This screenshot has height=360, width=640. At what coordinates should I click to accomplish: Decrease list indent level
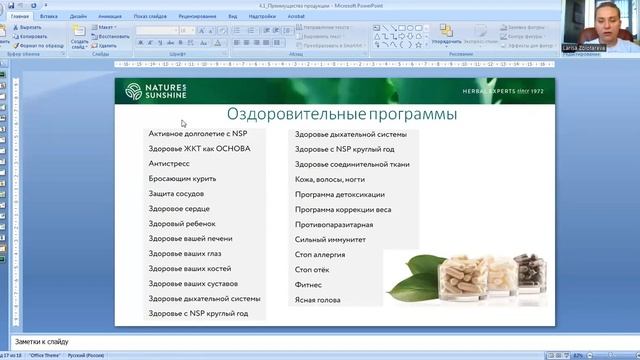pos(266,31)
